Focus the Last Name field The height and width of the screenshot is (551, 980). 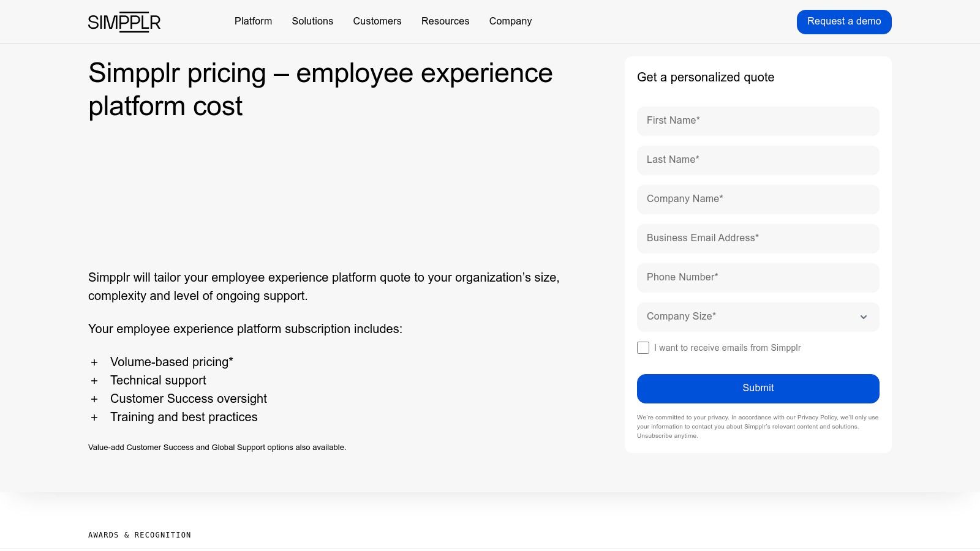coord(758,160)
